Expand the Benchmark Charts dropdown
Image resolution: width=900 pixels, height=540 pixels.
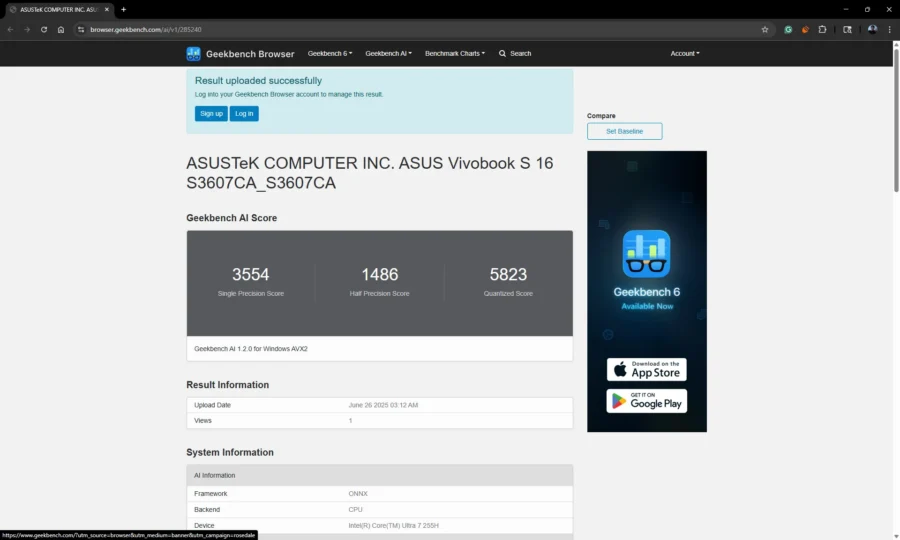click(455, 53)
